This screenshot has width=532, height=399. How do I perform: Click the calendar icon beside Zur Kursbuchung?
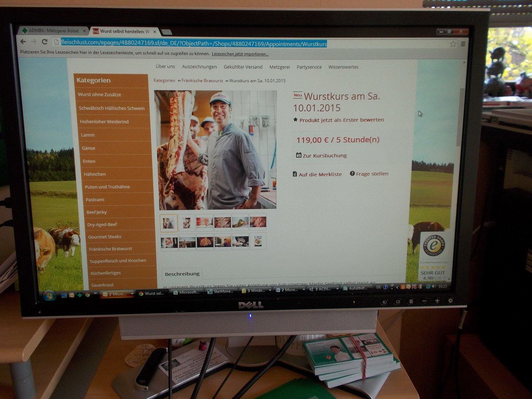pyautogui.click(x=298, y=155)
